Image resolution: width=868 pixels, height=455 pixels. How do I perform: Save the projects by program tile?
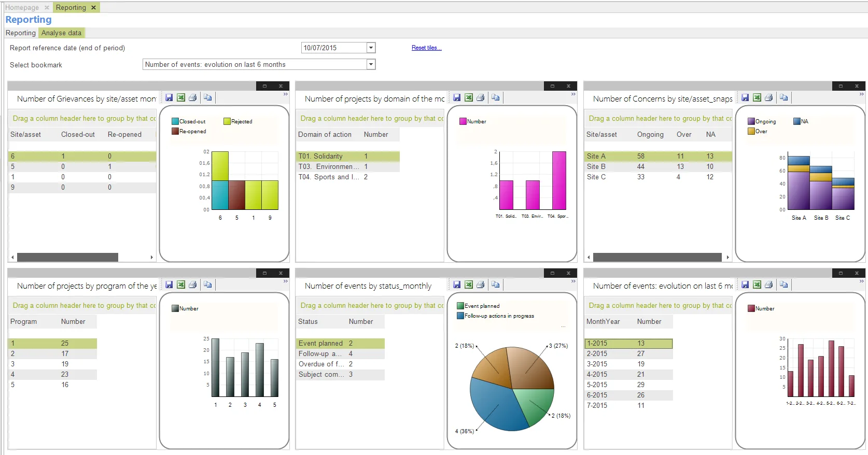(x=169, y=285)
